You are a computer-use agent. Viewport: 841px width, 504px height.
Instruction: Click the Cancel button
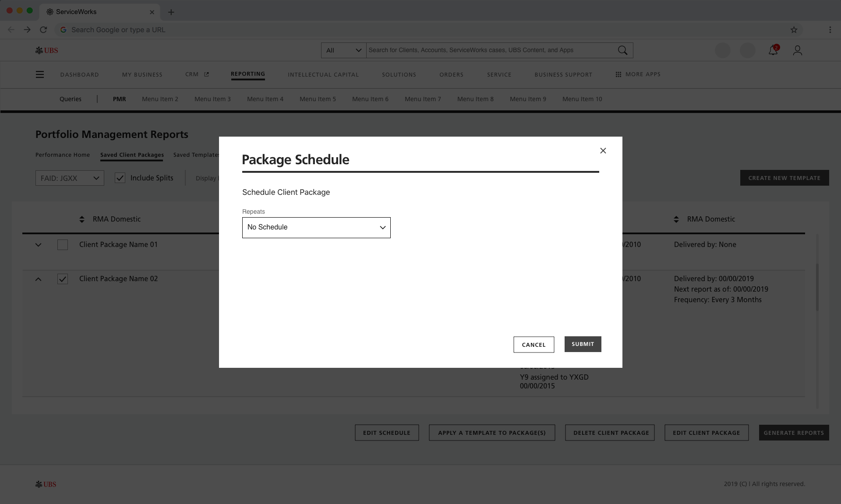click(534, 345)
